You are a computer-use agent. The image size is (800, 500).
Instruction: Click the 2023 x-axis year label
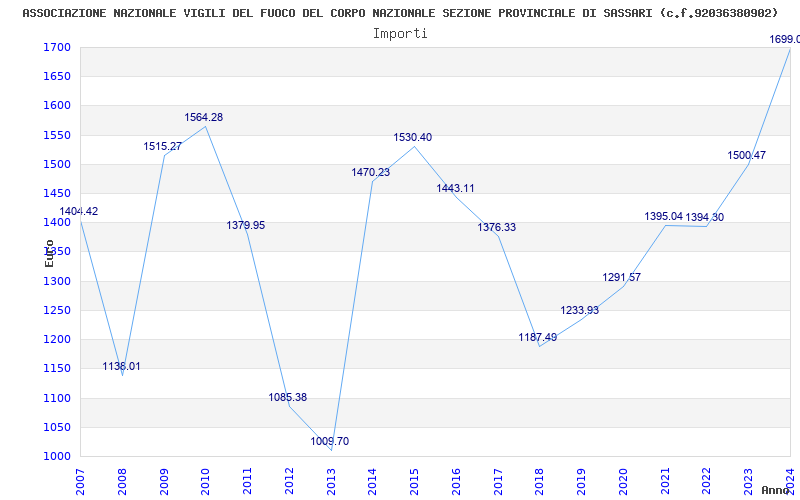coord(749,482)
